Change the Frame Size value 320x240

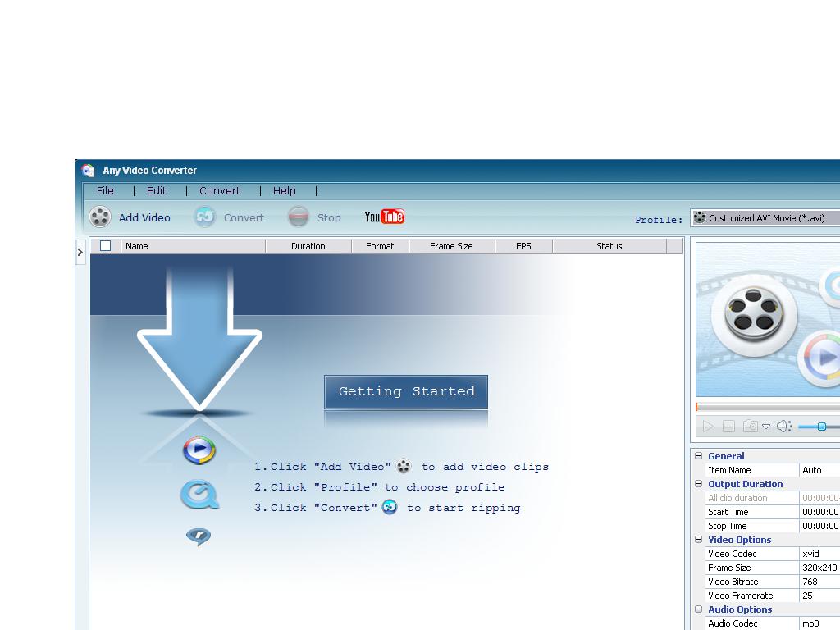(x=819, y=568)
